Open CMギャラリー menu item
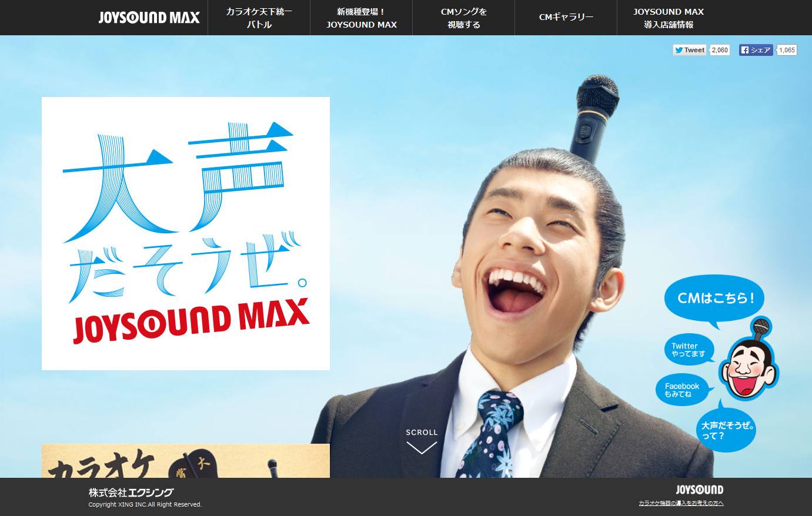Image resolution: width=812 pixels, height=516 pixels. point(566,18)
